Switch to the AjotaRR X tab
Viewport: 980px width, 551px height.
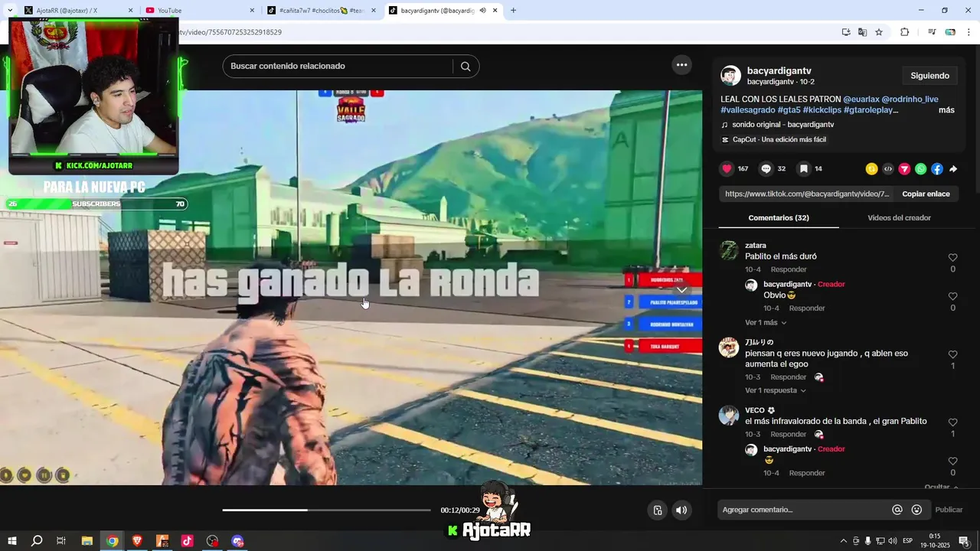[79, 11]
